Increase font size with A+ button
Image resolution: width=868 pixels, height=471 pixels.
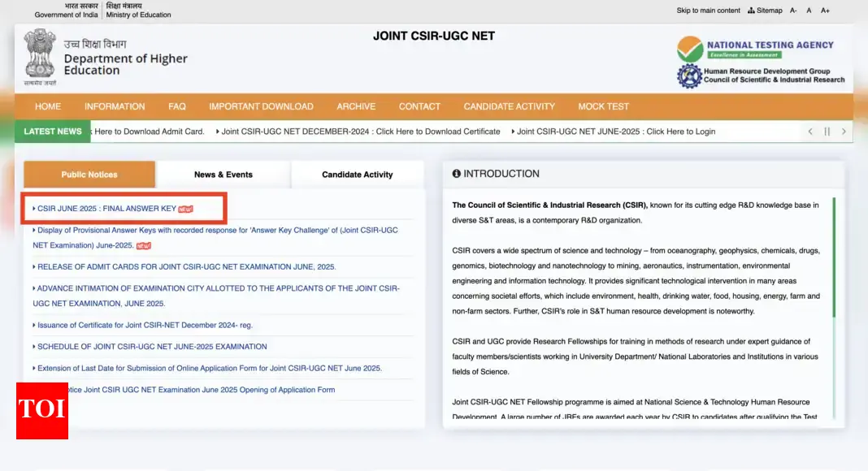pos(825,11)
